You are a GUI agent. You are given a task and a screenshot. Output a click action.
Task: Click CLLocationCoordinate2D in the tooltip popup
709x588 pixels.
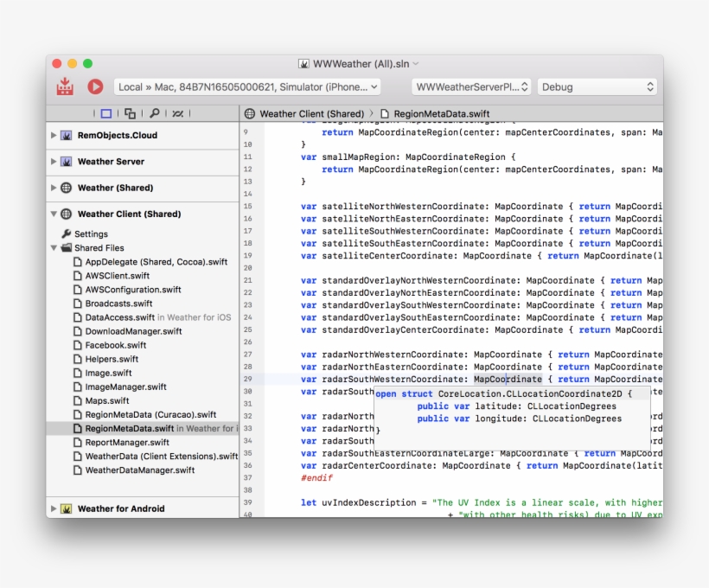coord(565,394)
